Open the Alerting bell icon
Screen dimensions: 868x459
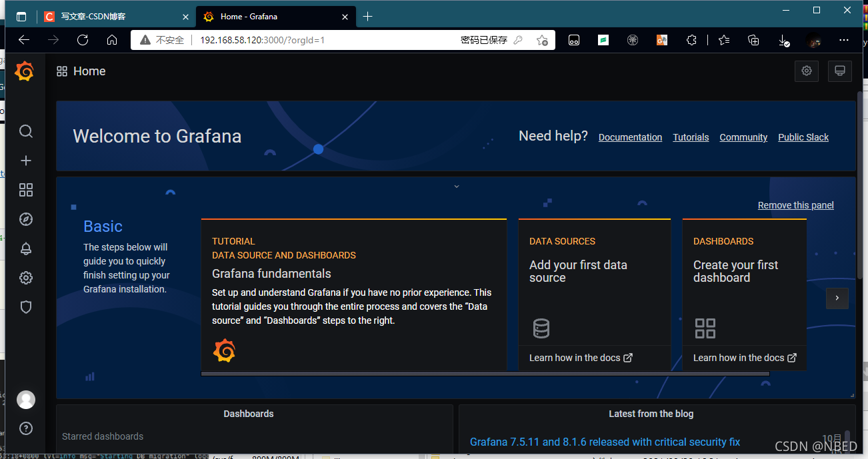pyautogui.click(x=26, y=248)
